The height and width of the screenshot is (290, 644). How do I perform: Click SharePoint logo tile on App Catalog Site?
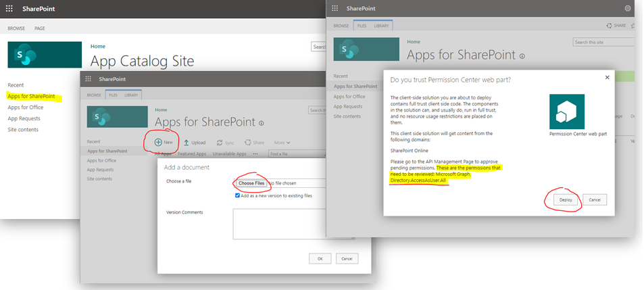tap(45, 55)
